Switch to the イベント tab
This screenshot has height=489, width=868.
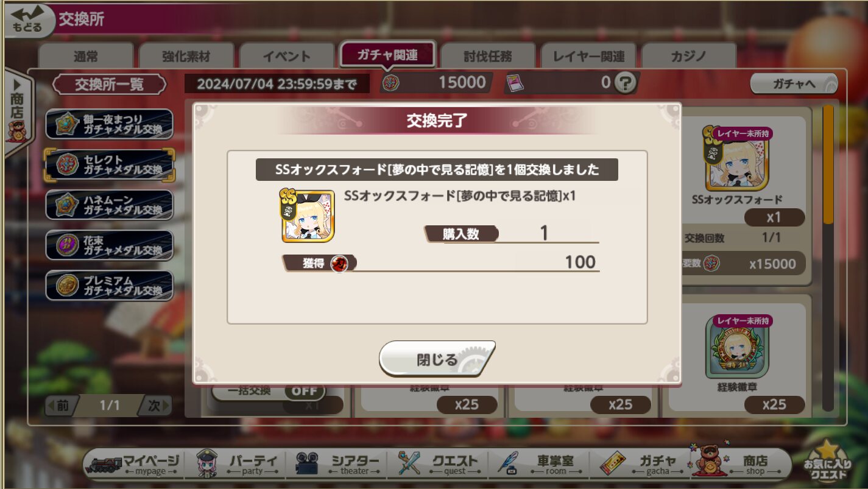coord(287,57)
